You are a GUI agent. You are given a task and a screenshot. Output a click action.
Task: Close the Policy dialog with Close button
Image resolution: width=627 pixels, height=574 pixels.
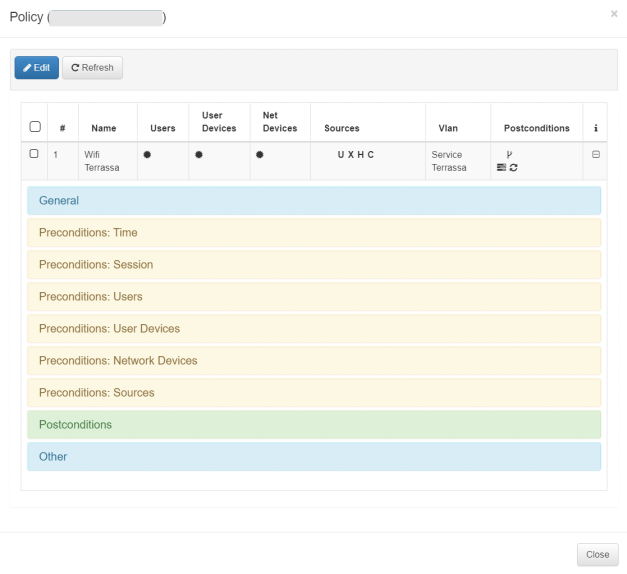[597, 554]
